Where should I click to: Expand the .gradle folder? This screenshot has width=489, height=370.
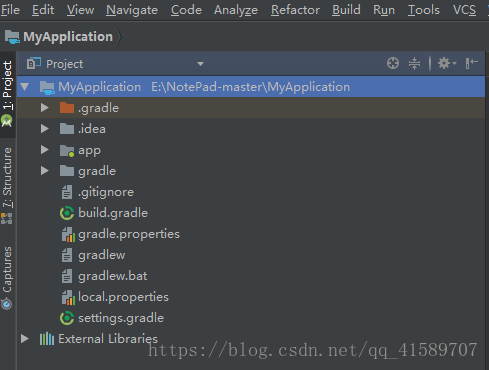click(x=45, y=108)
